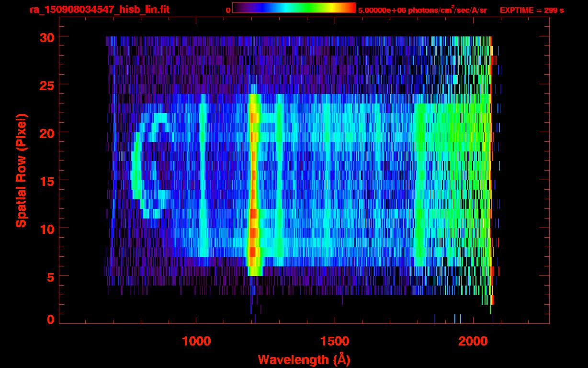Click the 1000 wavelength tick label

[196, 341]
